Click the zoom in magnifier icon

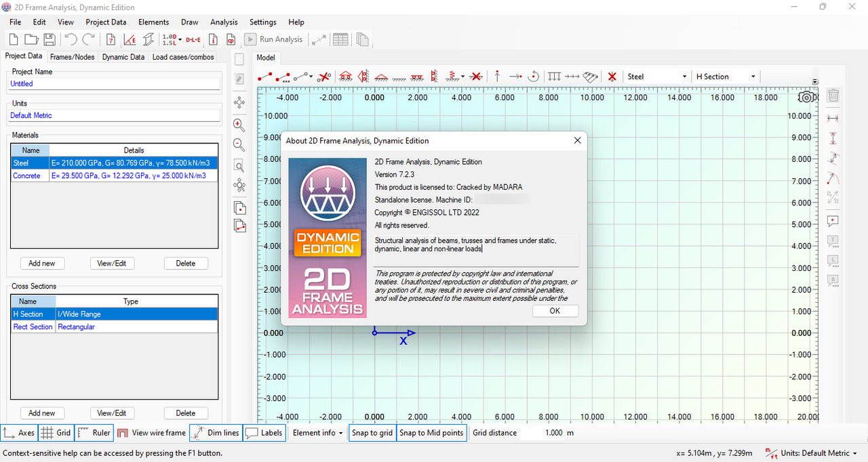[239, 125]
